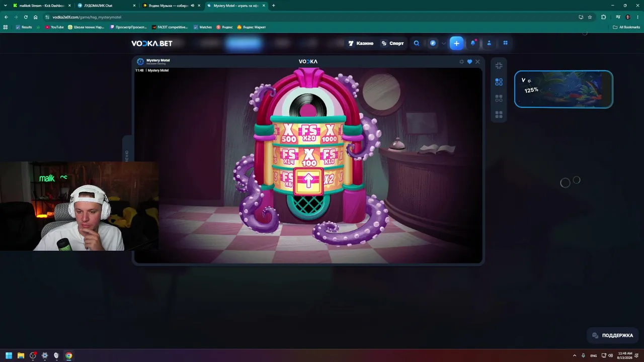Toggle game fullscreen icon in game header
The width and height of the screenshot is (644, 362).
pos(461,61)
